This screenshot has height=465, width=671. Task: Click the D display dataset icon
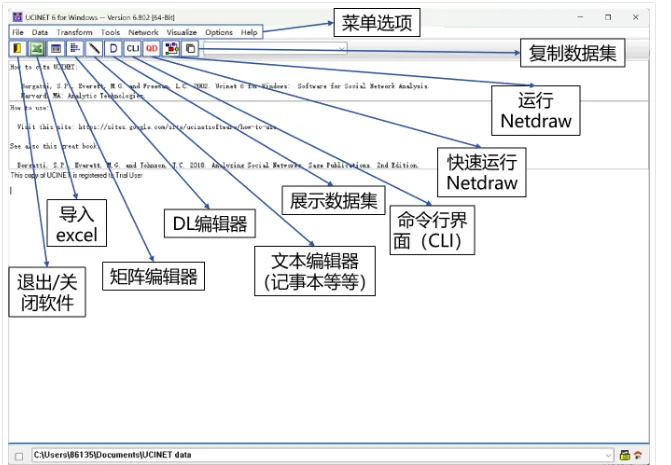tap(113, 49)
